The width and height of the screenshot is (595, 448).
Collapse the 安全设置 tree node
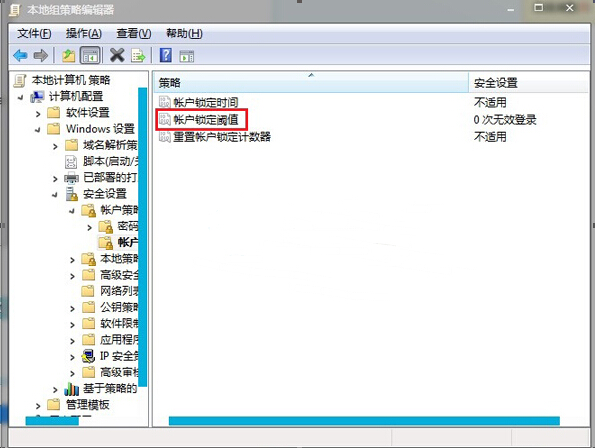click(55, 195)
